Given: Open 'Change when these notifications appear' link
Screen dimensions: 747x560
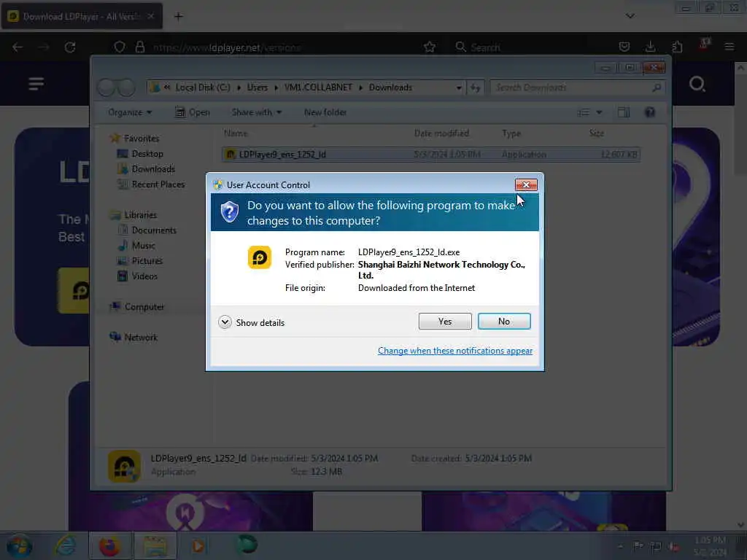Looking at the screenshot, I should point(455,351).
